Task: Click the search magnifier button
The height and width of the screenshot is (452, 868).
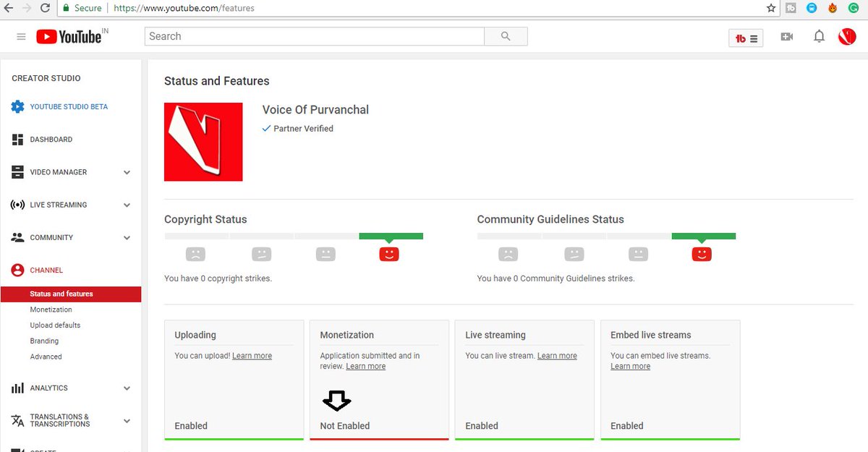Action: 506,36
